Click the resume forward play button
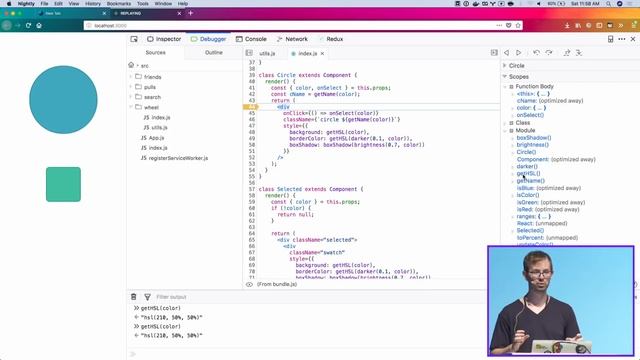Image resolution: width=640 pixels, height=360 pixels. point(519,53)
